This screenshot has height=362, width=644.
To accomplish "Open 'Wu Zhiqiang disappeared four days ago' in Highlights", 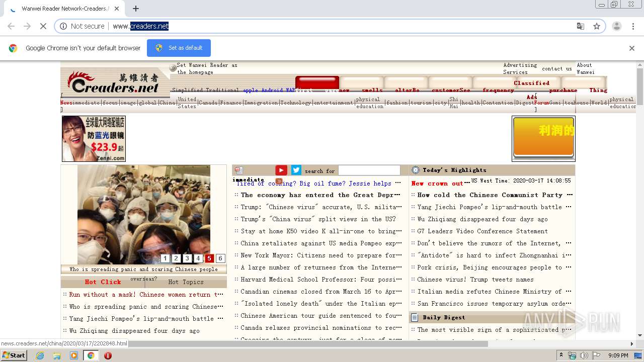I will click(x=482, y=219).
